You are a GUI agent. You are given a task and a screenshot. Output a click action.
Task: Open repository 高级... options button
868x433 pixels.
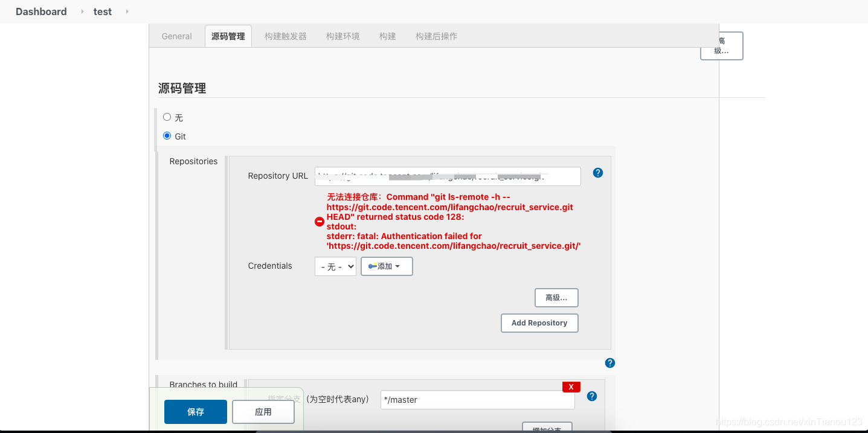point(556,298)
